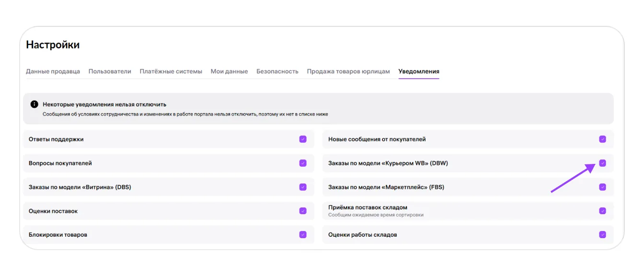Image resolution: width=644 pixels, height=276 pixels.
Task: Uncheck the Приёмка поставок складом checkbox
Action: 602,211
